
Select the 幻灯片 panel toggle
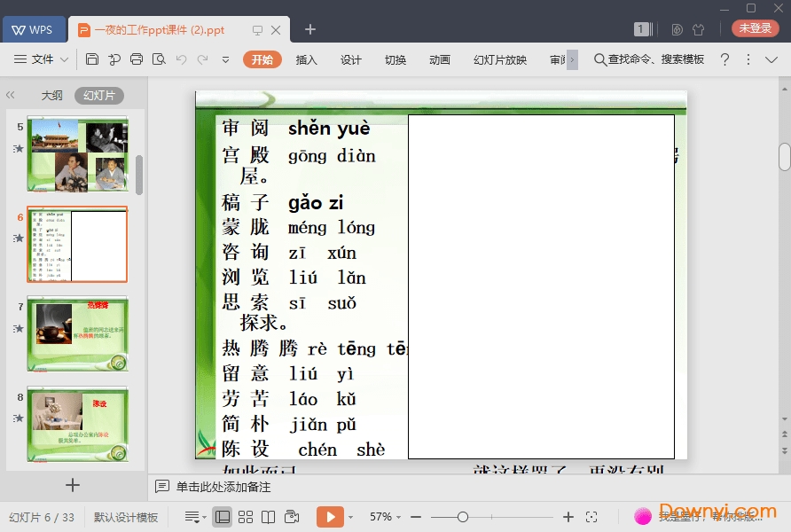click(99, 96)
